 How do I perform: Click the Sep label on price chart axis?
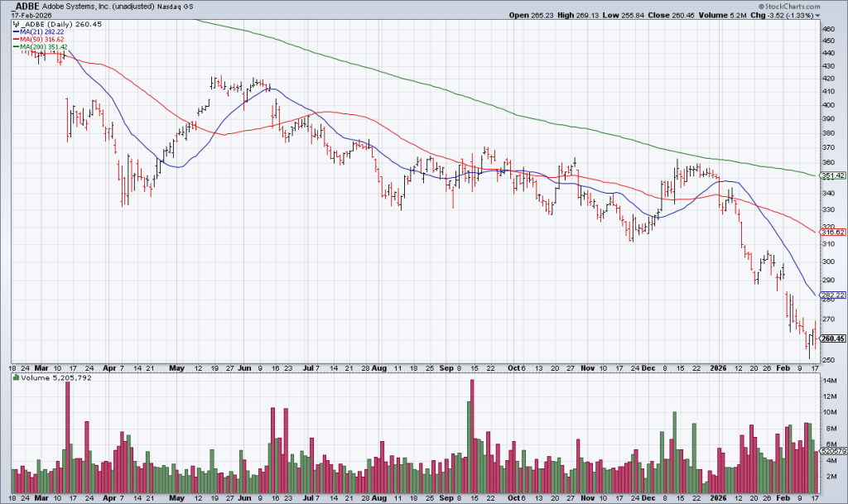tap(446, 368)
